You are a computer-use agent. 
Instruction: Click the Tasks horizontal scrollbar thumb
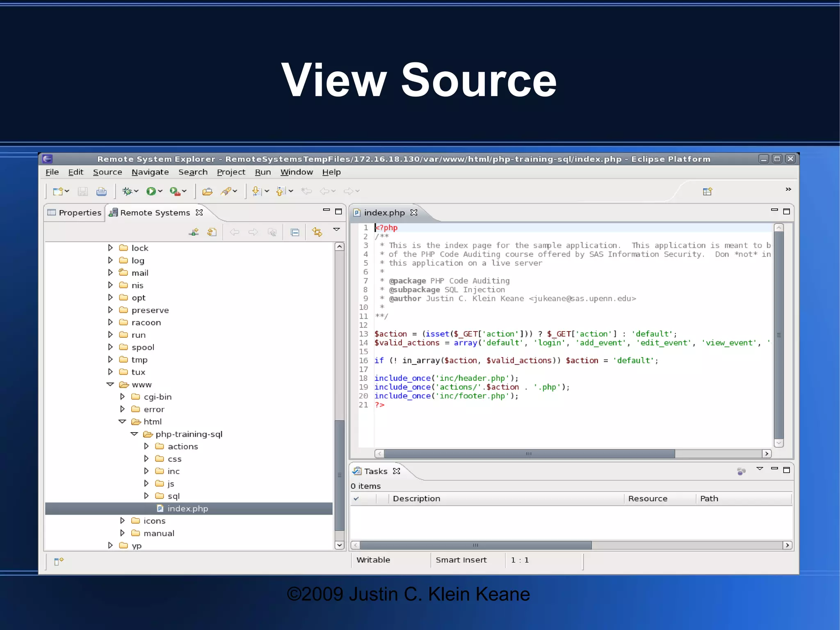tap(475, 545)
